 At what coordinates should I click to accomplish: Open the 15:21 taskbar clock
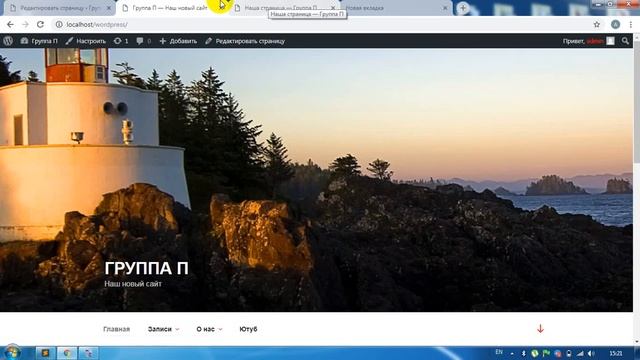[x=616, y=353]
